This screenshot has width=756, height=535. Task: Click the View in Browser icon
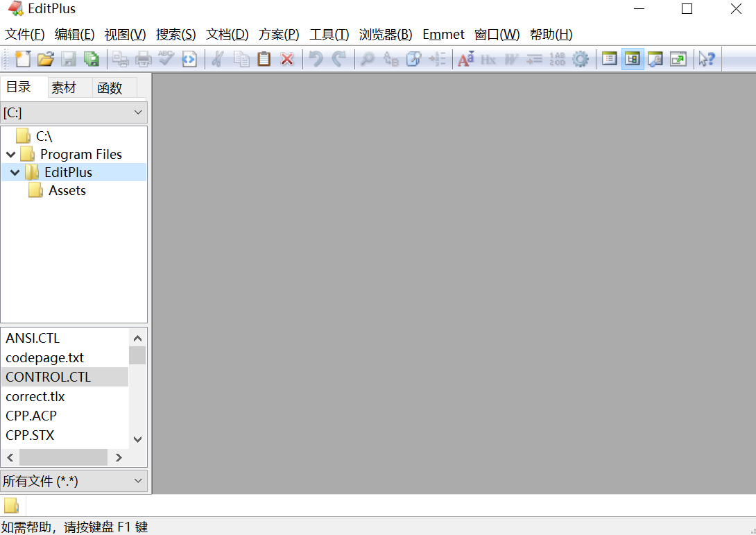coord(189,59)
